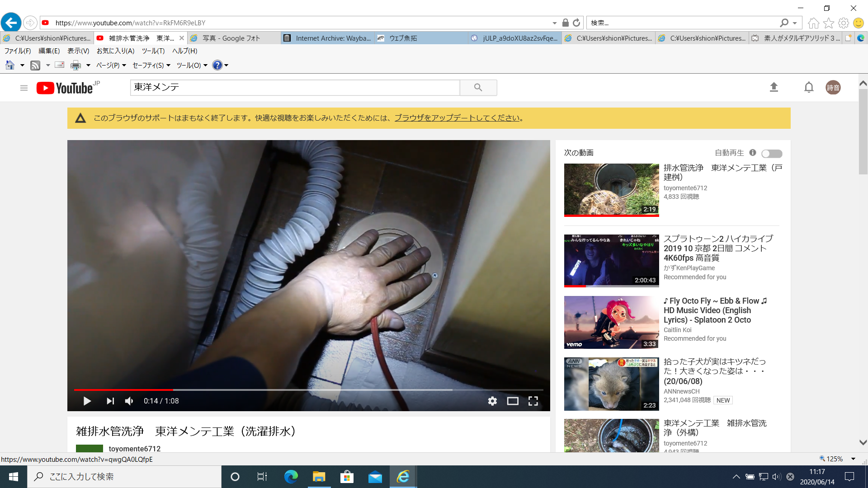Open toyomente6712 channel link below video
Screen dimensions: 868x488
(134, 449)
